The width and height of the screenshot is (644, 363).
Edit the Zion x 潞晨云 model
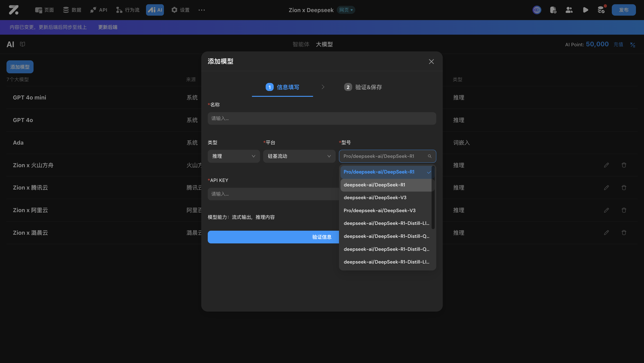[x=606, y=233]
